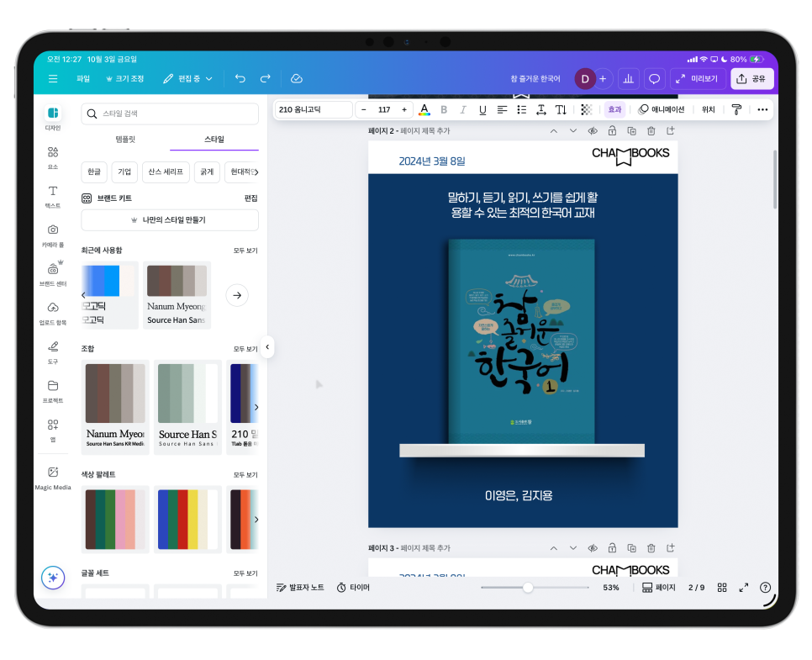Copy style with paint roller
The width and height of the screenshot is (812, 660).
736,110
